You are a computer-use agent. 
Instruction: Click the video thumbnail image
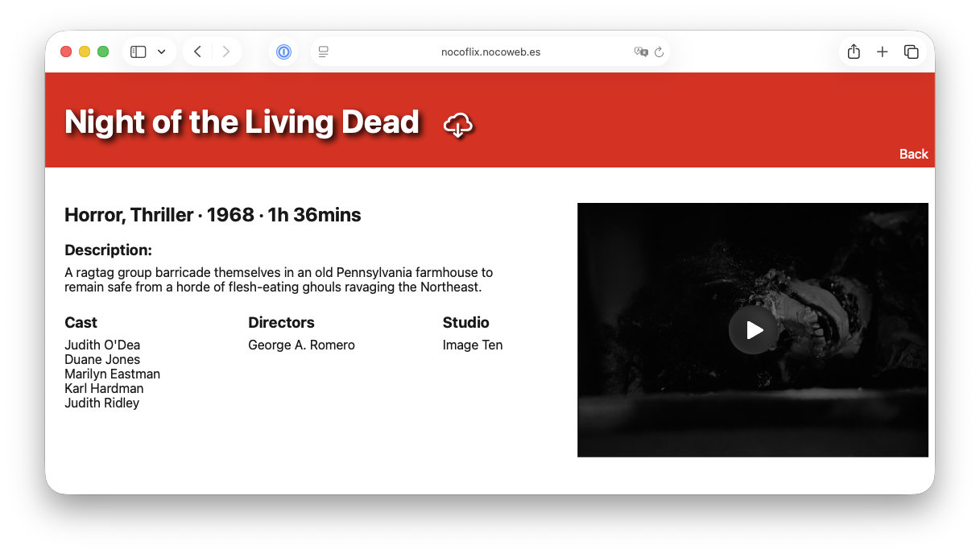pyautogui.click(x=753, y=330)
